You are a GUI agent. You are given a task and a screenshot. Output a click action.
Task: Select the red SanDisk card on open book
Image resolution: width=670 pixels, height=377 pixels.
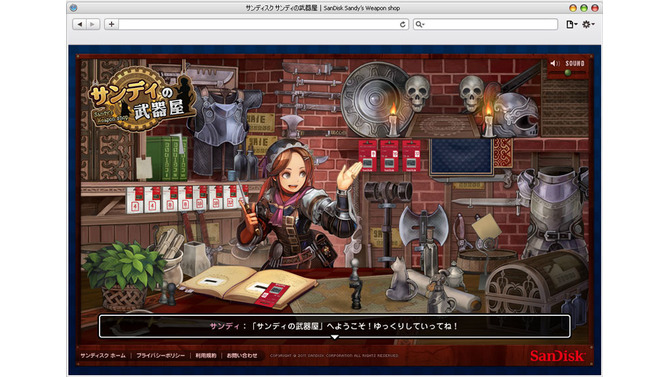[x=272, y=294]
